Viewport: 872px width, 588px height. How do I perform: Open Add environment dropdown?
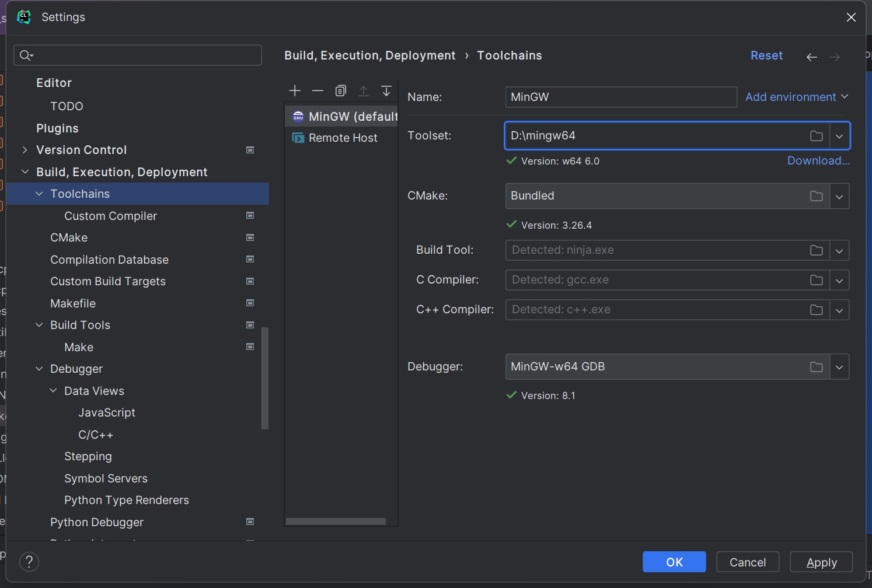(797, 97)
